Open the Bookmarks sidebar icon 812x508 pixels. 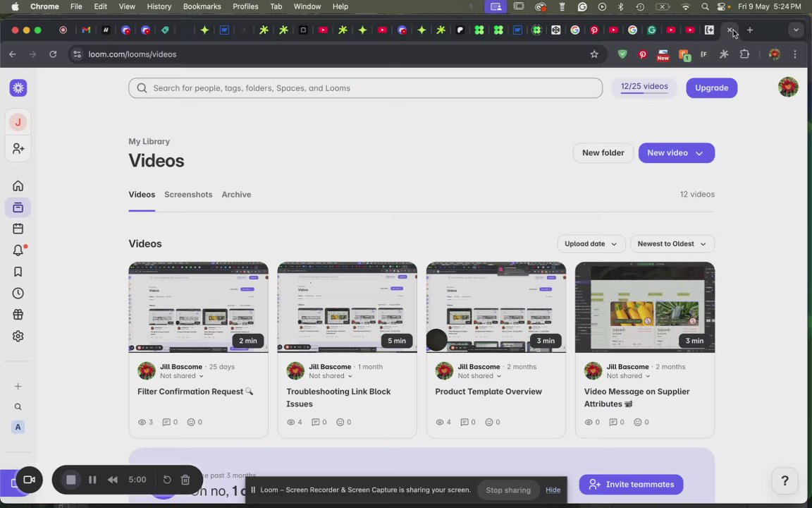click(x=18, y=272)
